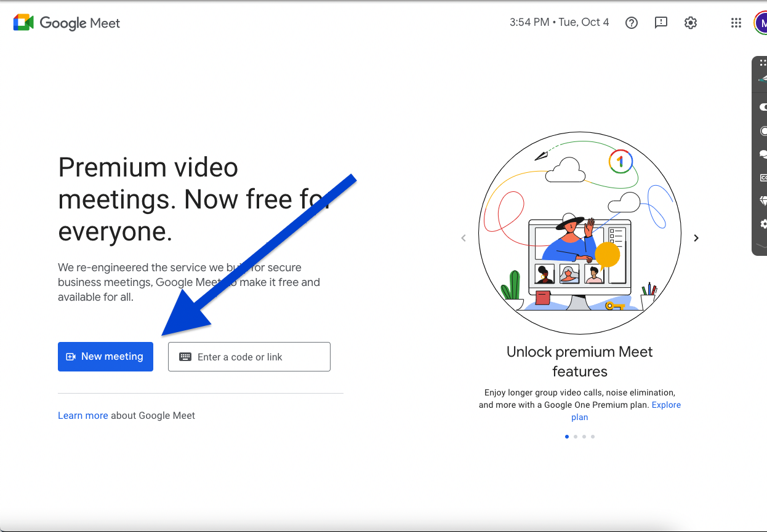Select the first carousel dot
The width and height of the screenshot is (767, 532).
click(567, 437)
